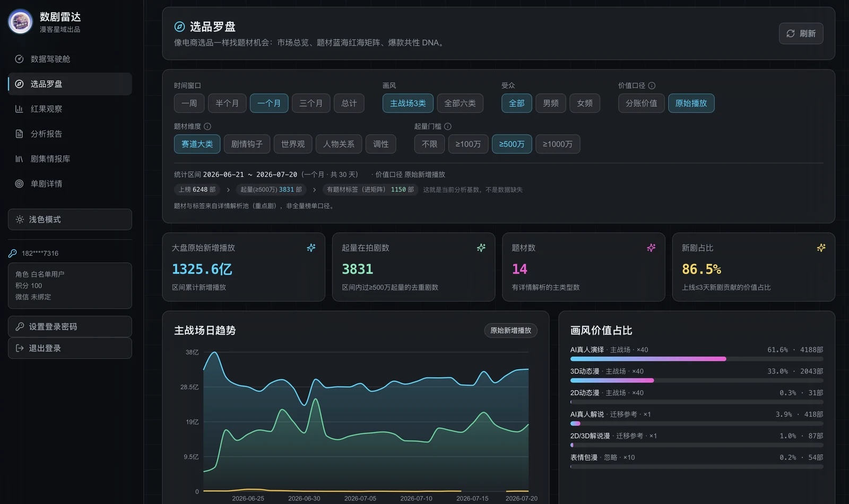Click the key icon beside 182****7316
The height and width of the screenshot is (504, 849).
point(13,253)
